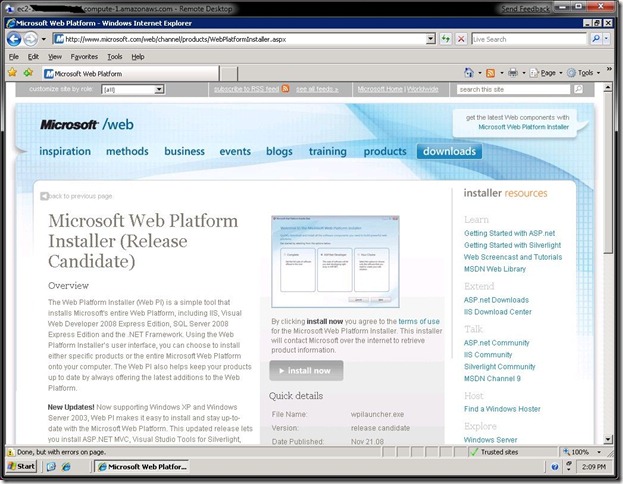This screenshot has width=623, height=484.
Task: Click the Internet Explorer quick launch icon
Action: click(66, 467)
